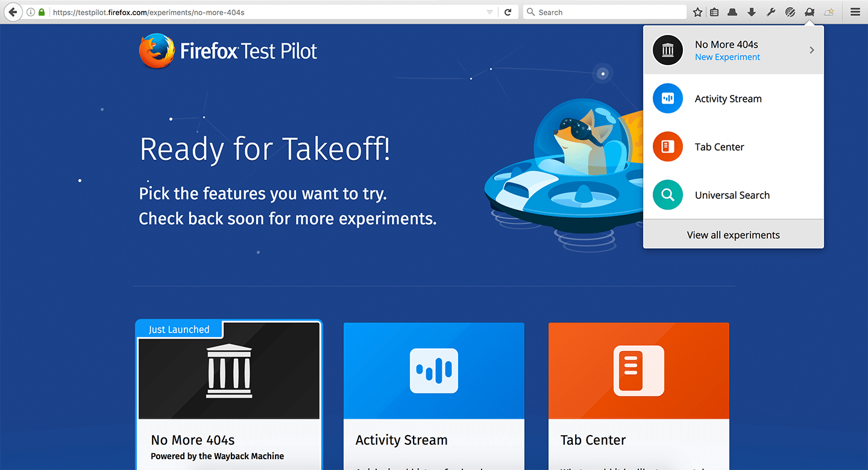Go back using the browser back arrow
This screenshot has height=470, width=868.
coord(13,12)
